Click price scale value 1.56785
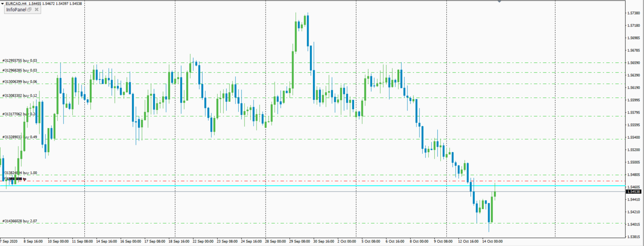Screen dimensions: 644x246 click(x=634, y=50)
